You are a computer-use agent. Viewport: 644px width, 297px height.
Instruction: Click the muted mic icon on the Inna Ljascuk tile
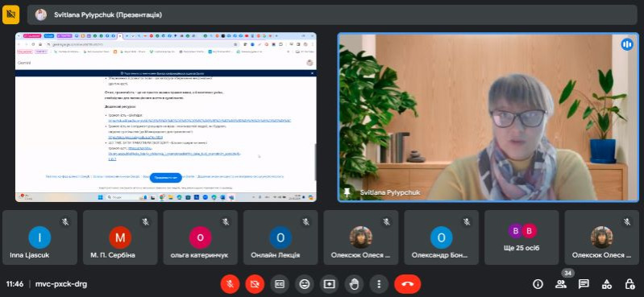click(65, 222)
